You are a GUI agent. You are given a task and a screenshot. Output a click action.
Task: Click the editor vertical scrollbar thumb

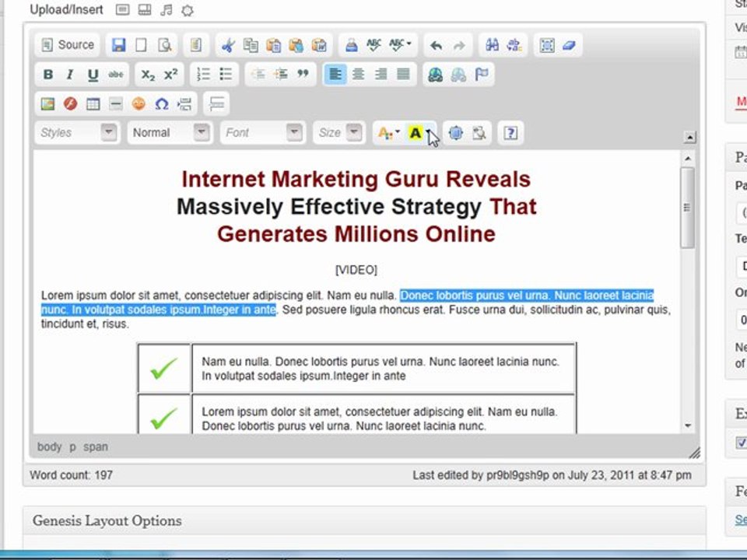tap(687, 208)
